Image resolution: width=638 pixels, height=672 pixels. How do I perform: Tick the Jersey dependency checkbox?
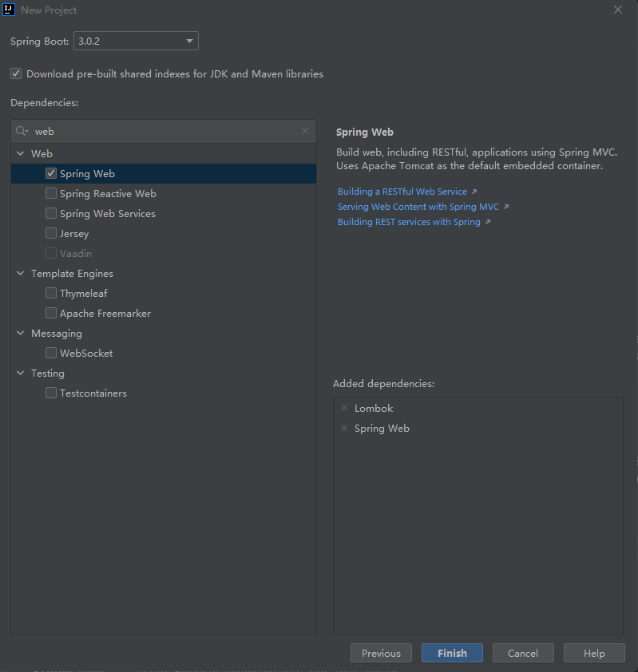point(51,233)
